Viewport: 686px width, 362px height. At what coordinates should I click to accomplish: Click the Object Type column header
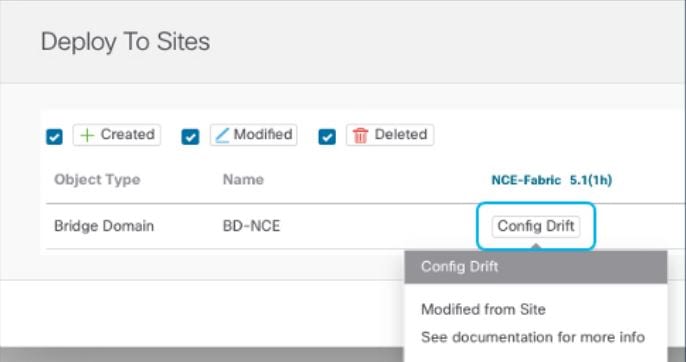tap(97, 180)
